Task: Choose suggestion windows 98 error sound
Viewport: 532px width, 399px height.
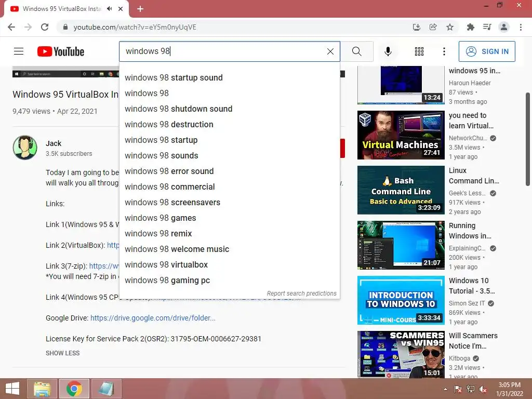Action: [x=229, y=171]
